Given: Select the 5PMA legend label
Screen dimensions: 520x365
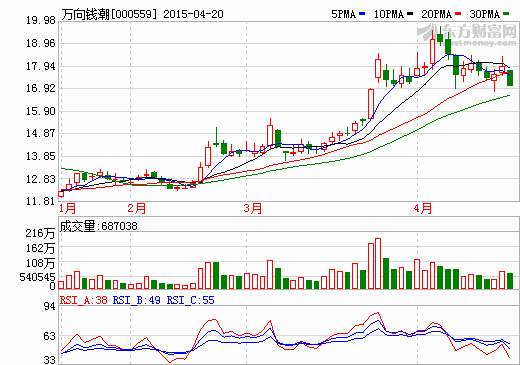Looking at the screenshot, I should pyautogui.click(x=344, y=14).
